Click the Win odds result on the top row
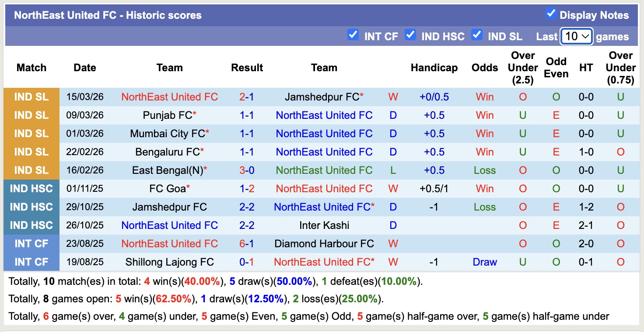 point(484,97)
